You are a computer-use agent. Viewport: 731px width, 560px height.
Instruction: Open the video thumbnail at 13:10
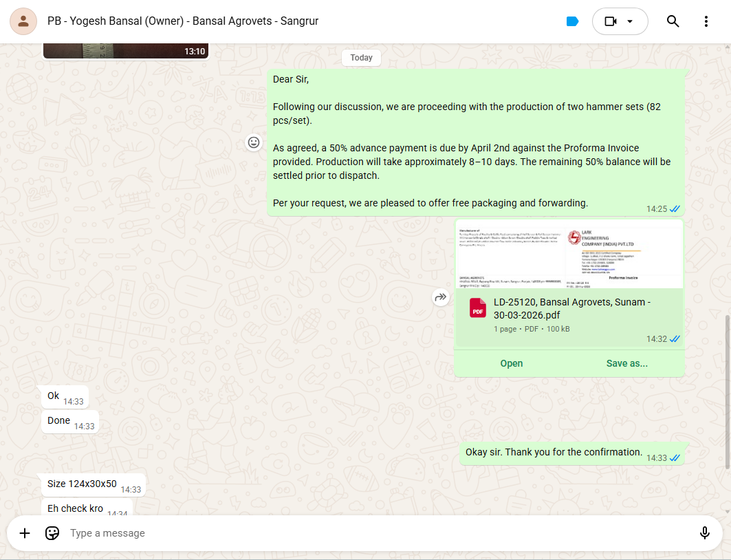(125, 51)
